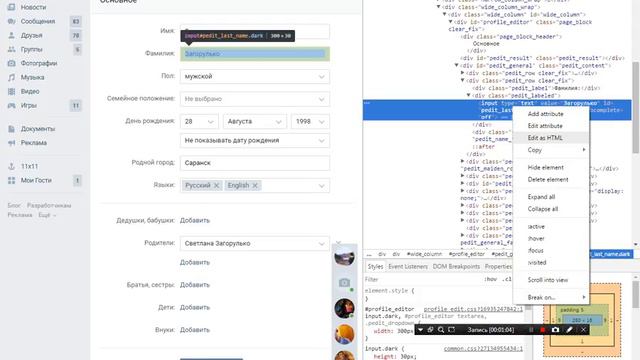640x360 pixels.
Task: Stop recording with the red button
Action: point(542,329)
